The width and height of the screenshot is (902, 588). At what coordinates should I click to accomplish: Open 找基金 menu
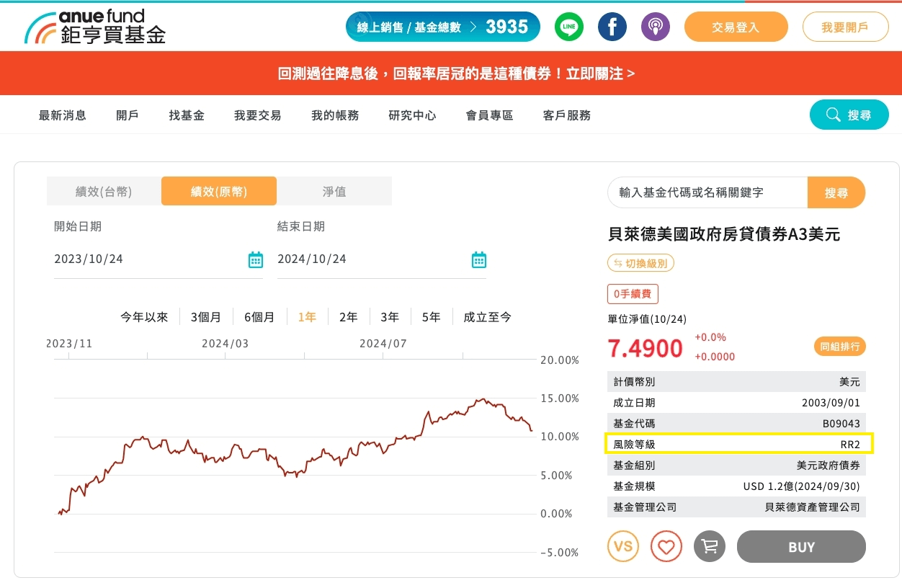pos(187,115)
